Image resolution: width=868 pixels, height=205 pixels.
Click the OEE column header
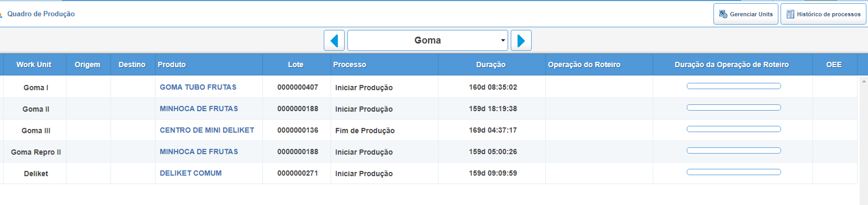tap(834, 64)
